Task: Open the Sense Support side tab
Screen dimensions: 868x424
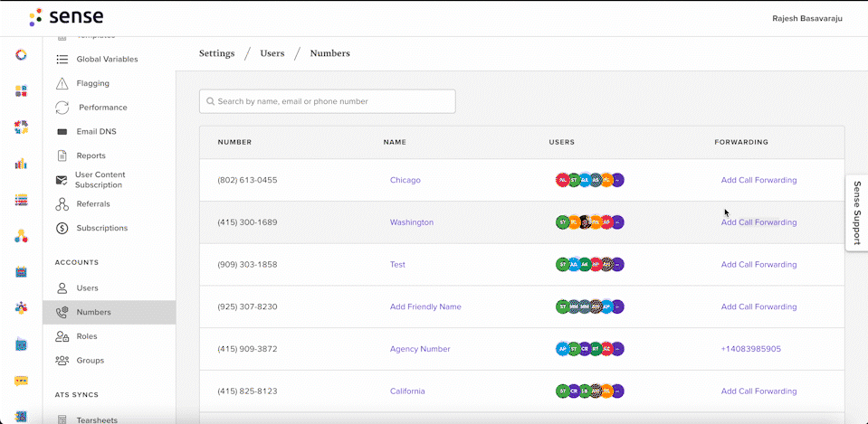Action: click(856, 212)
